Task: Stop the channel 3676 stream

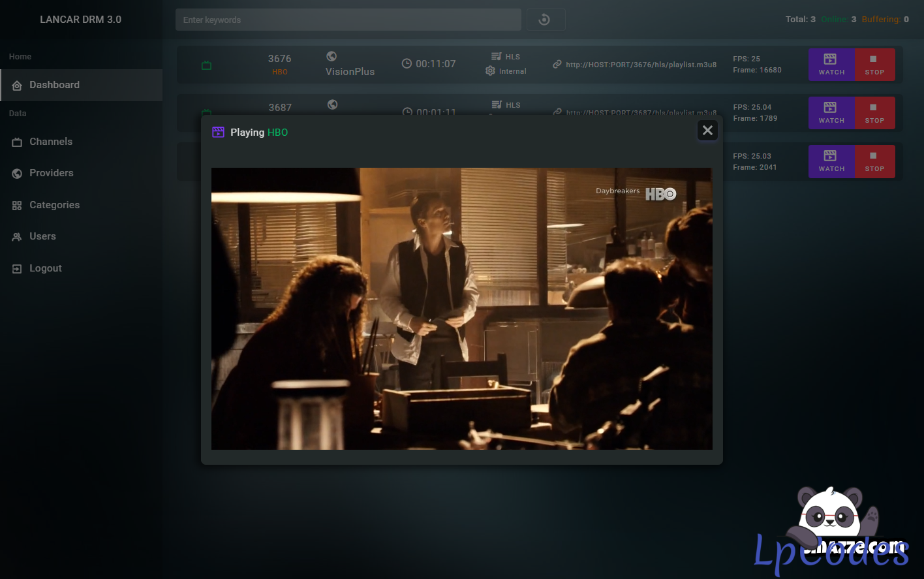Action: pos(874,65)
